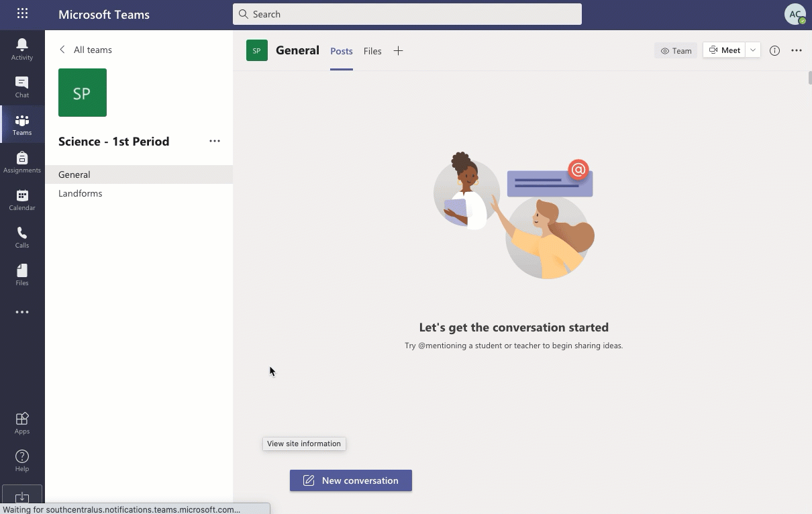This screenshot has height=514, width=812.
Task: Open the app launcher waffle icon
Action: click(22, 13)
